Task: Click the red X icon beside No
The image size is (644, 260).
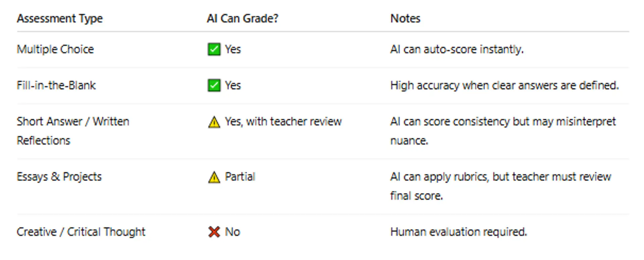Action: tap(214, 232)
